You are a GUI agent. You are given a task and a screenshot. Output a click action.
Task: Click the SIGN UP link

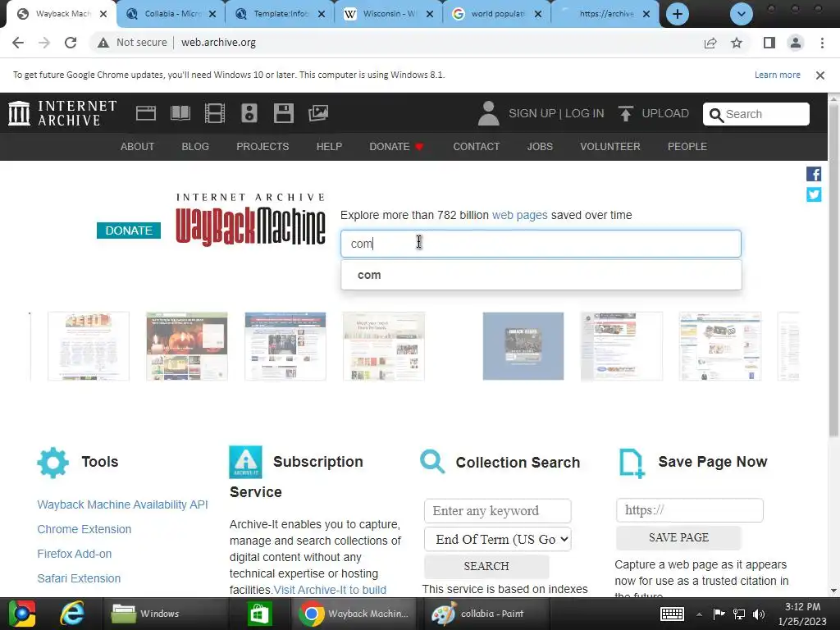[532, 113]
